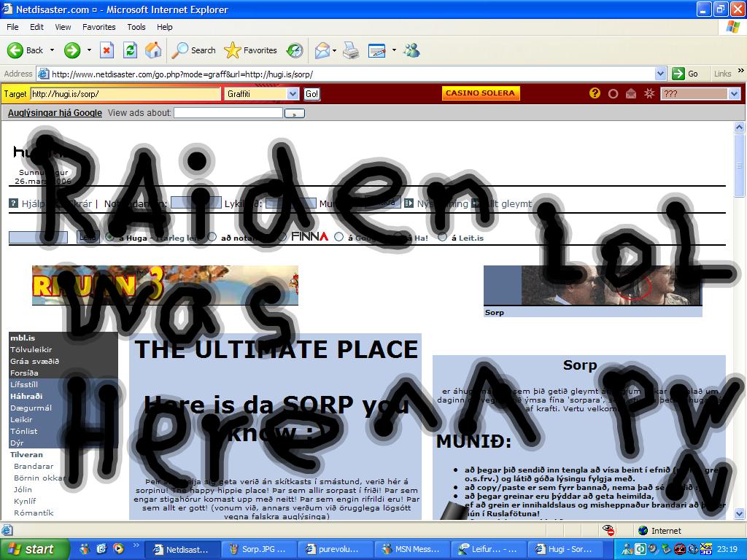Expand the Edit button dropdown arrow
747x560 pixels.
(394, 50)
